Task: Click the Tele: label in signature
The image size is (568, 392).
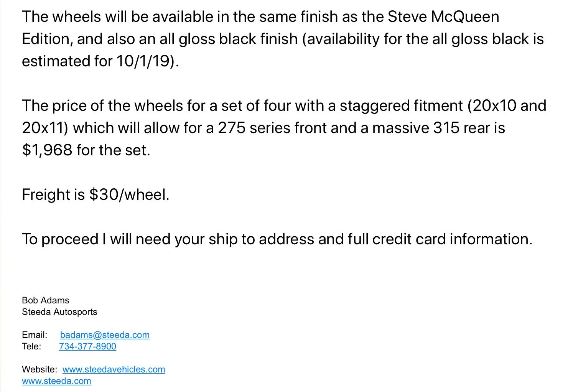Action: [x=31, y=346]
